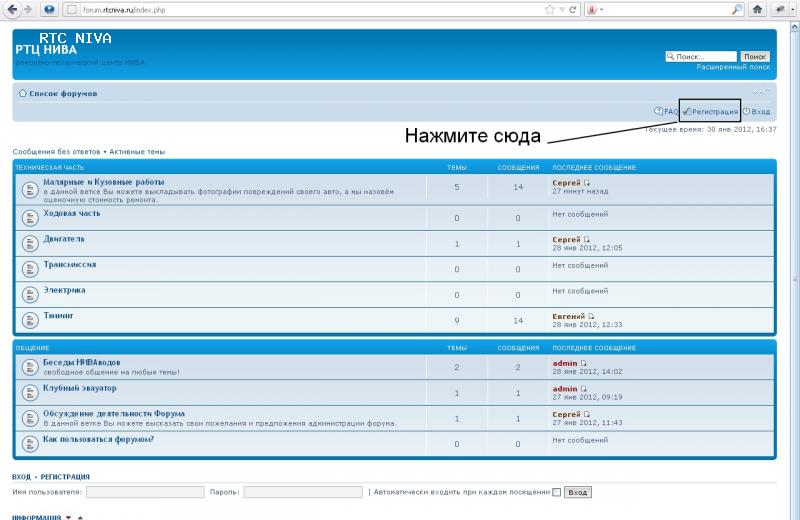This screenshot has height=520, width=800.
Task: Open user Сергей in the Малярные row
Action: point(566,183)
